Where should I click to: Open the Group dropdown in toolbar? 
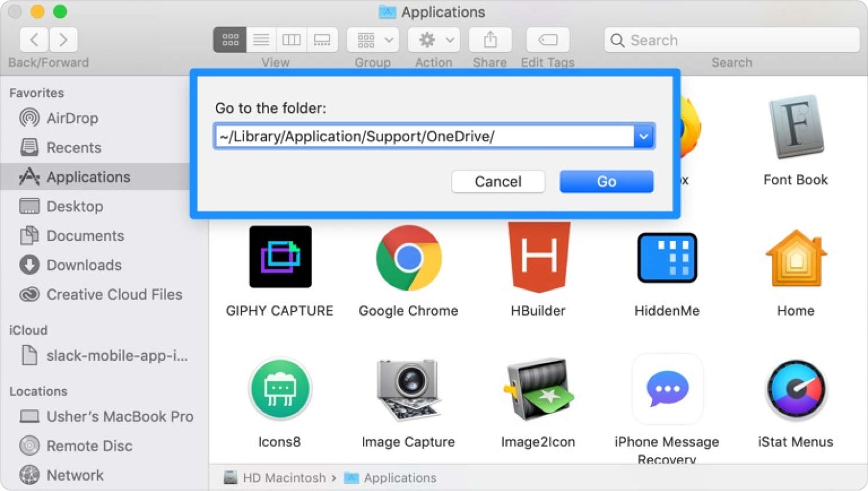click(373, 40)
